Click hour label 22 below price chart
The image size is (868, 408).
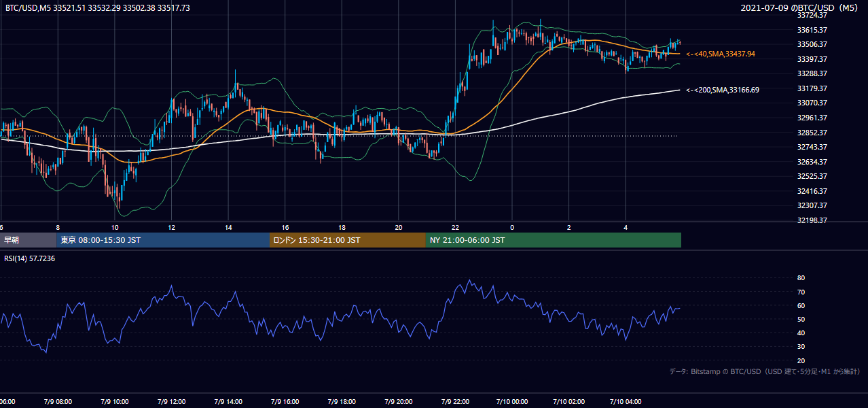click(455, 227)
